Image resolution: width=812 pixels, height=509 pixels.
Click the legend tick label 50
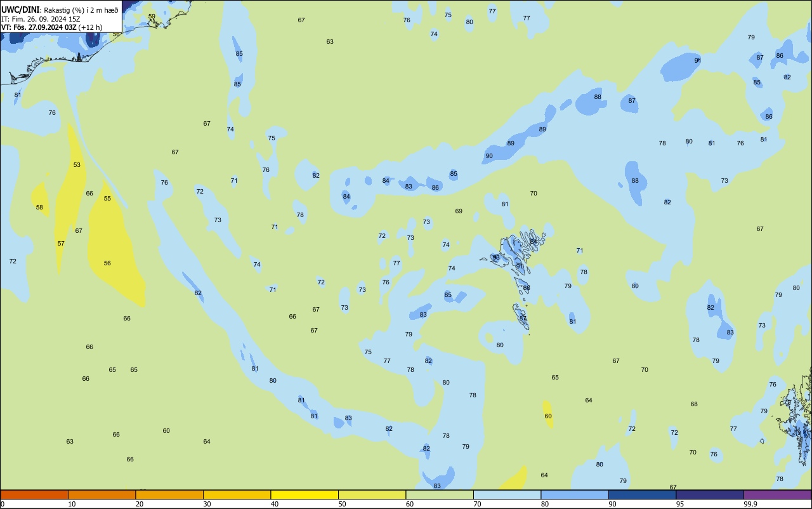click(x=342, y=504)
